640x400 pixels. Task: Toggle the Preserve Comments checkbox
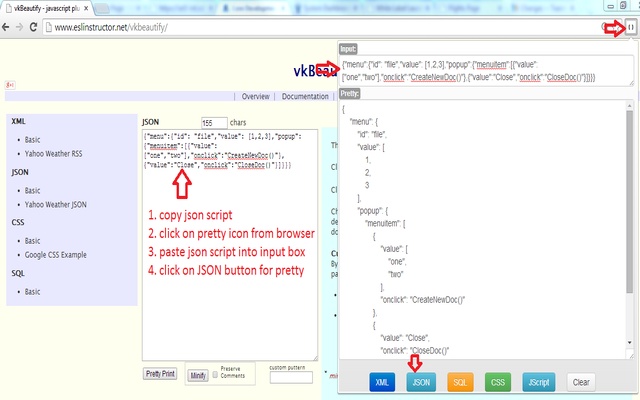point(215,375)
